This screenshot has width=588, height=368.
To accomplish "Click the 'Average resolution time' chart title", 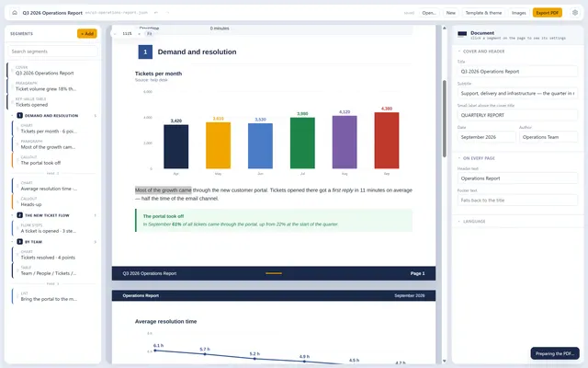I will pos(165,321).
